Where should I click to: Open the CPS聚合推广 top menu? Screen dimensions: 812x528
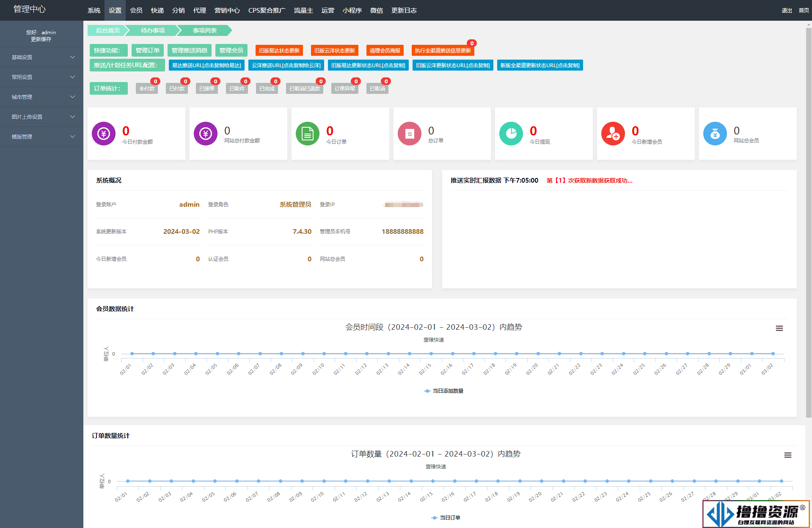click(267, 10)
